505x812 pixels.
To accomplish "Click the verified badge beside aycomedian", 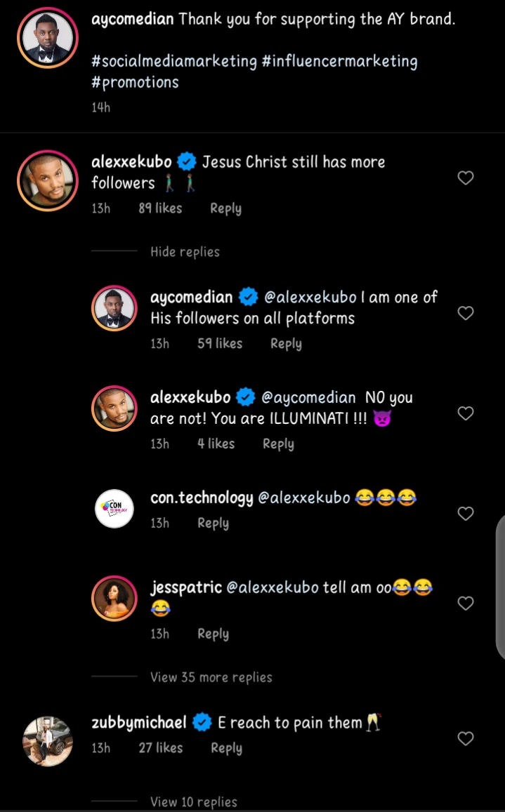I will pos(247,297).
